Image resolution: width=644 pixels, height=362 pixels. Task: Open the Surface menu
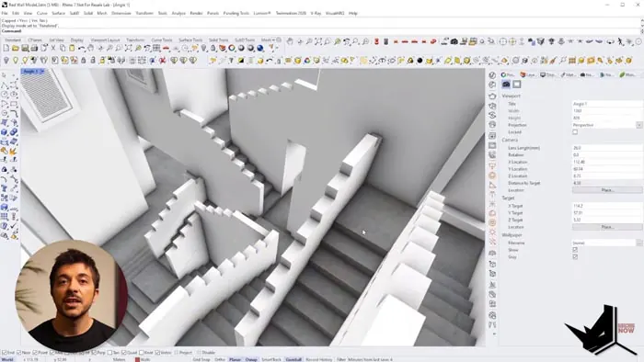(x=58, y=13)
